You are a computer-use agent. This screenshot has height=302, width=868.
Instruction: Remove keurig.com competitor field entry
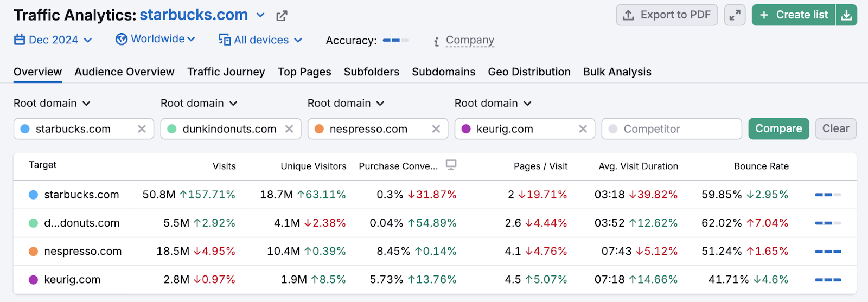[583, 129]
